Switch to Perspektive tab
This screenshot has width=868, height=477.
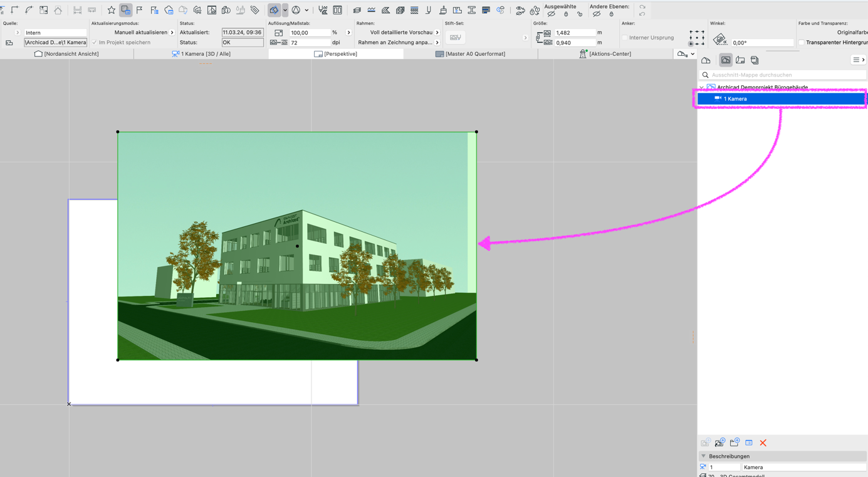pyautogui.click(x=336, y=54)
